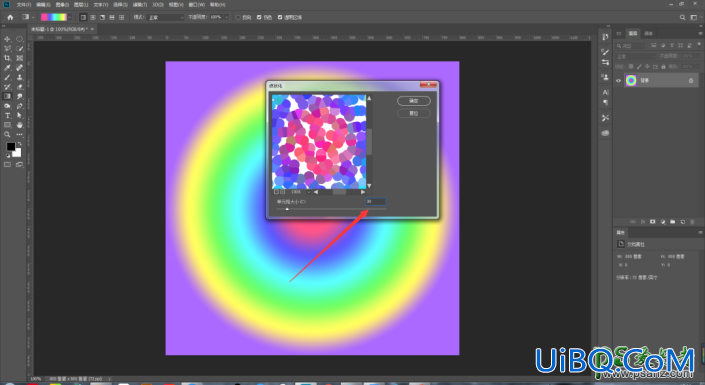Hide the Background layer eye icon

(618, 81)
